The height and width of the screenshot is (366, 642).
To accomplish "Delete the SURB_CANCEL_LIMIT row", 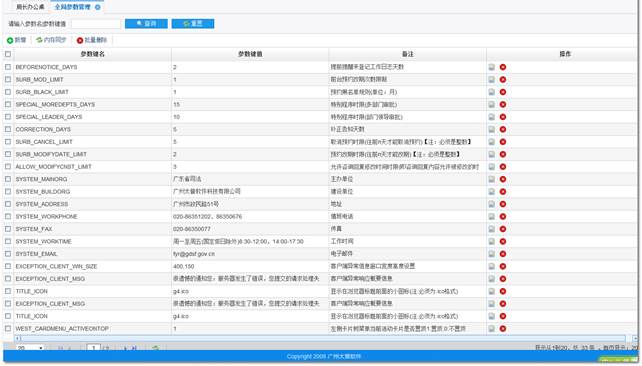I will tap(503, 142).
